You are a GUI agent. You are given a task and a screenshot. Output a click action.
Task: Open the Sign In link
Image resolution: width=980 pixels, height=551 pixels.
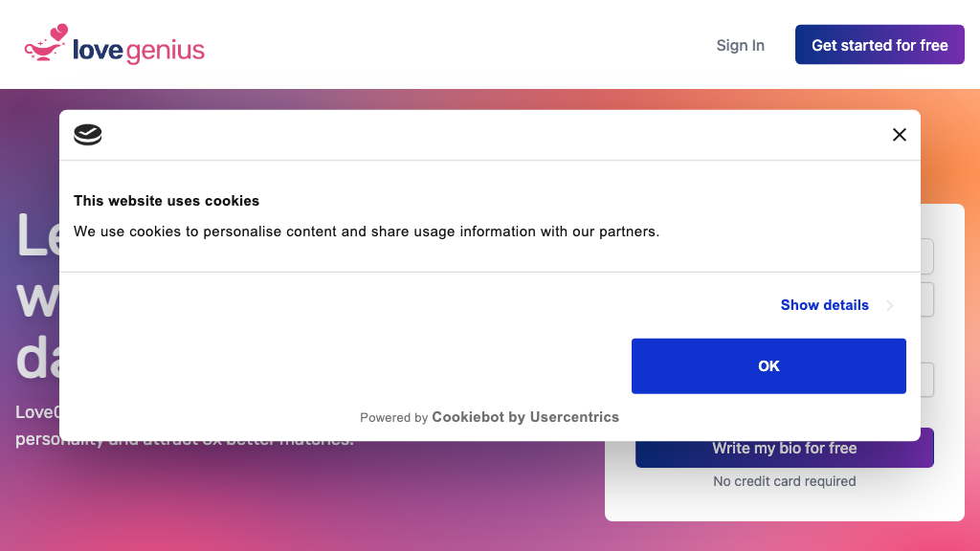pos(740,45)
